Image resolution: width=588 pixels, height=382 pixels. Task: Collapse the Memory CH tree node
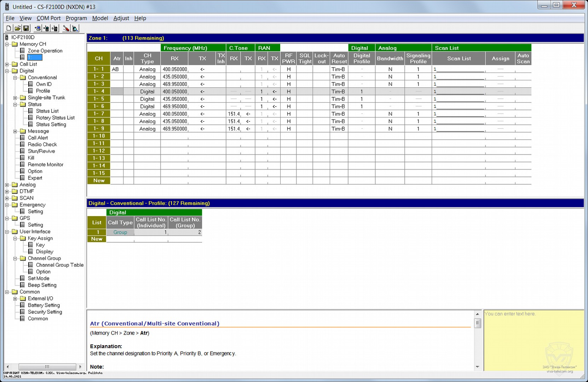7,44
